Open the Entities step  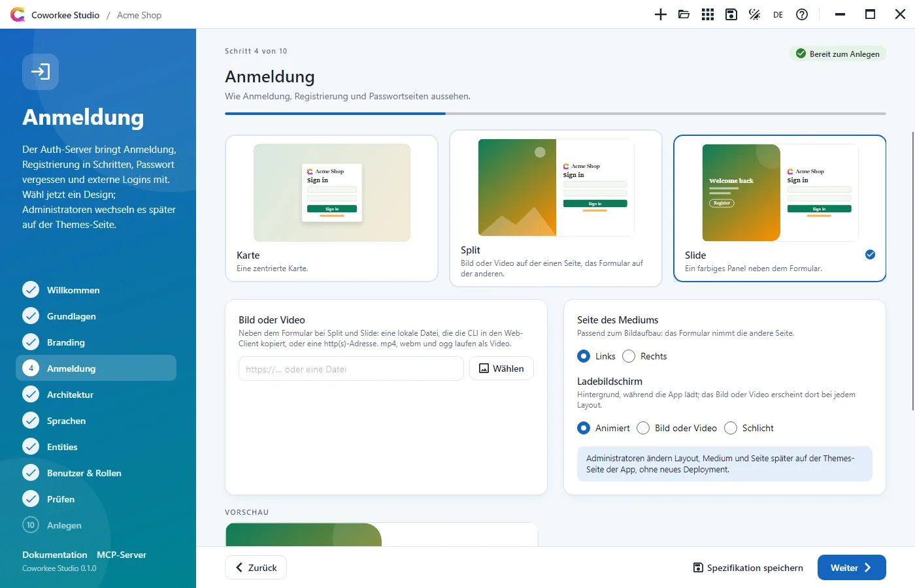96,446
